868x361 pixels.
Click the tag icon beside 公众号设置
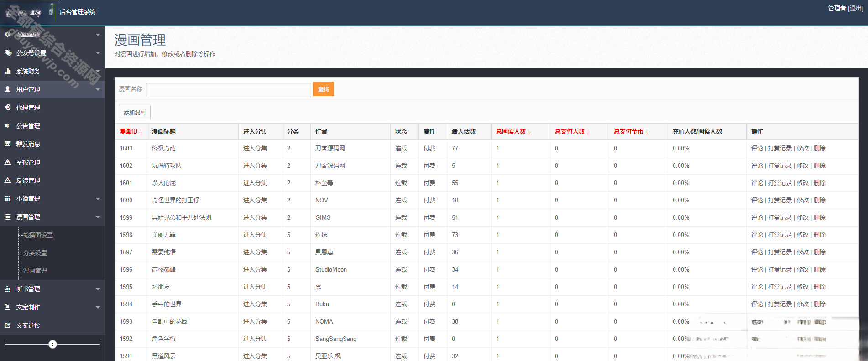pyautogui.click(x=8, y=53)
